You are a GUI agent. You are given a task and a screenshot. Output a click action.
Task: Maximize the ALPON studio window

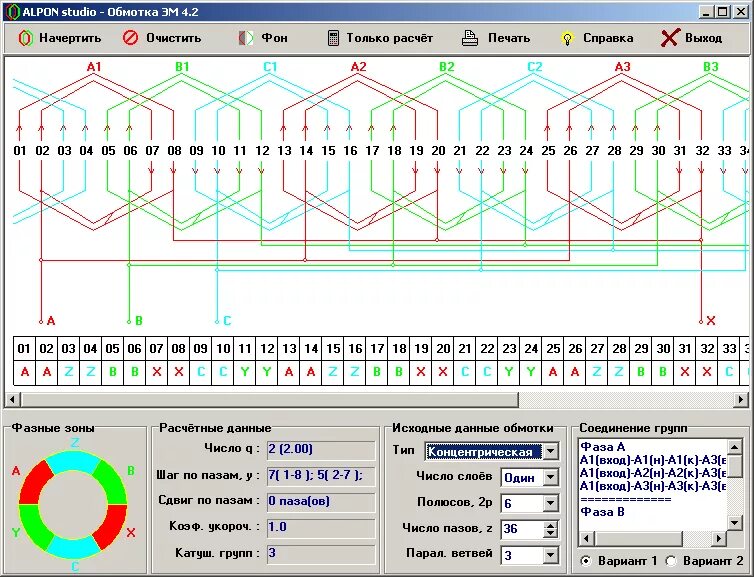coord(723,12)
